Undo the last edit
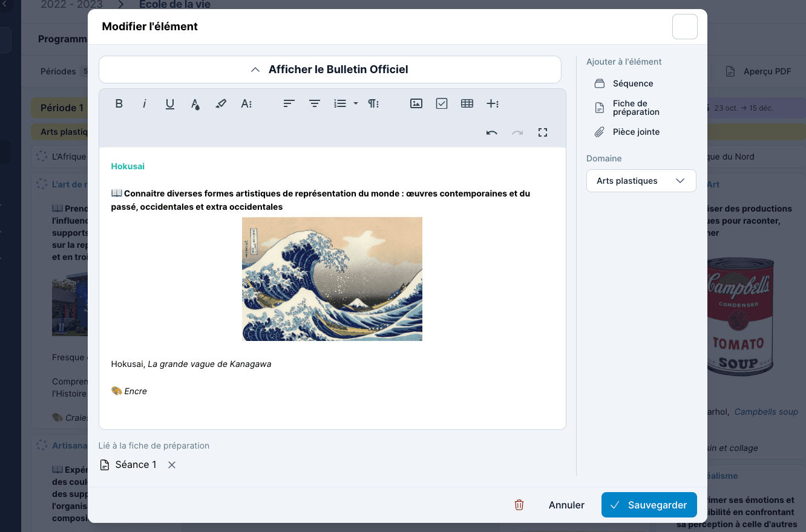806x532 pixels. (x=492, y=132)
